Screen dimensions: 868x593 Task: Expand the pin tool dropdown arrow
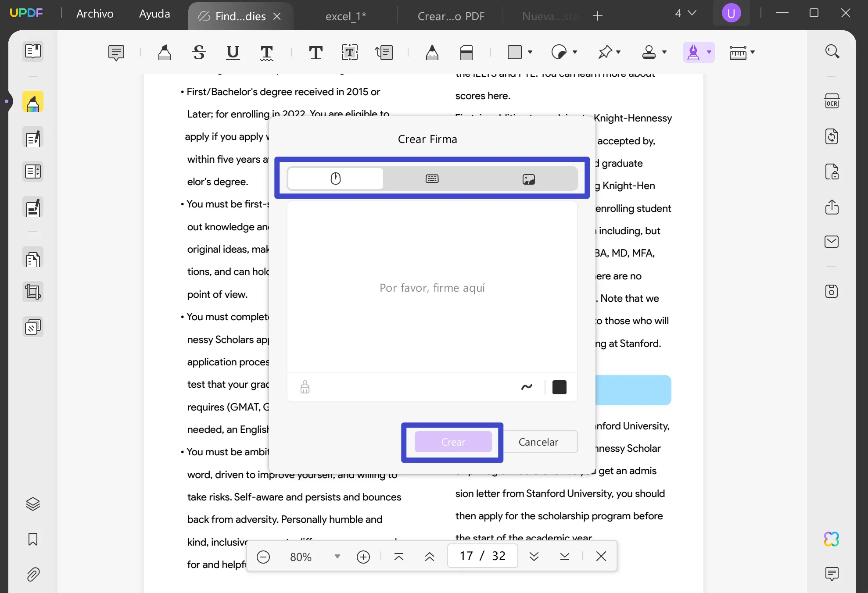(x=619, y=52)
